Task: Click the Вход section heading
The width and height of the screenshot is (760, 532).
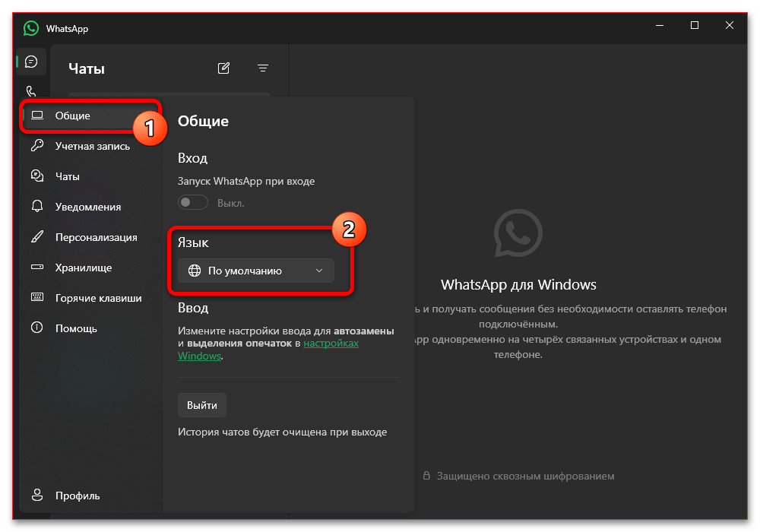Action: click(192, 158)
